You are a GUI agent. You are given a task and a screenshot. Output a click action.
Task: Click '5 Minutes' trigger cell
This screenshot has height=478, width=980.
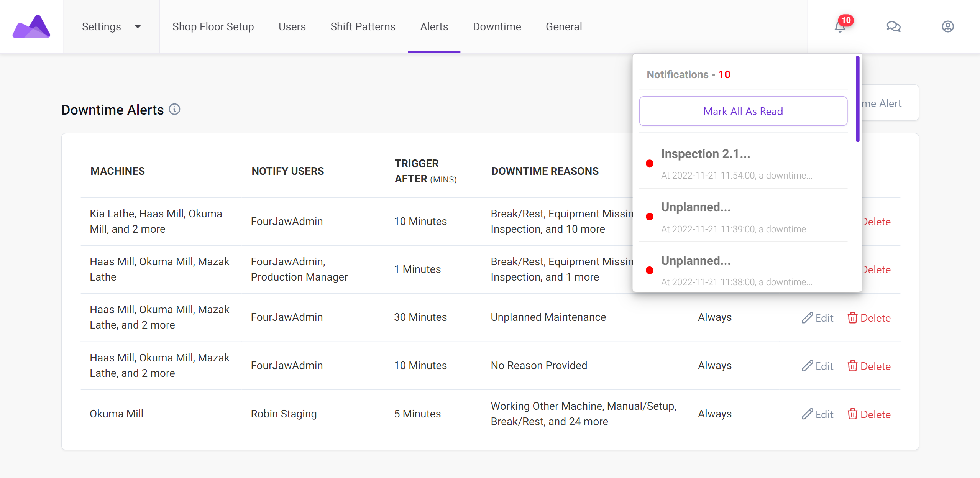point(417,414)
